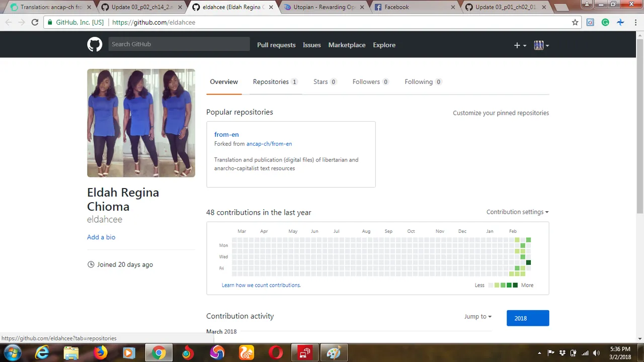Focus the Search GitHub field

pos(179,44)
